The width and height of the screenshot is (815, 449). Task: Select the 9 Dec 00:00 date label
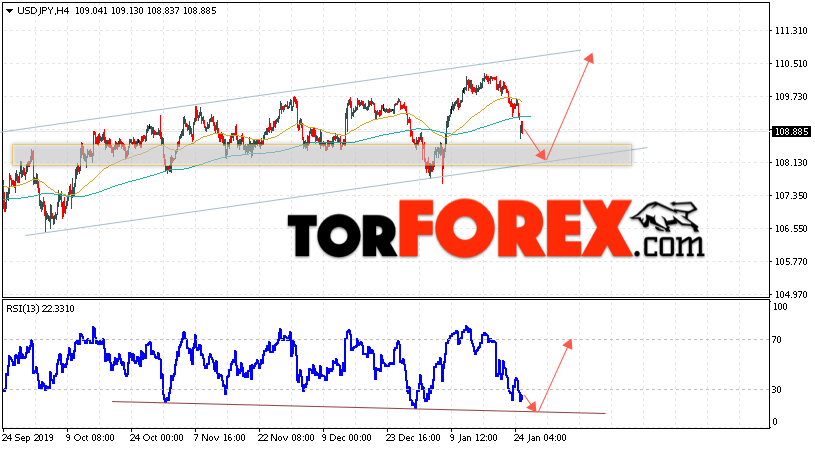[346, 438]
